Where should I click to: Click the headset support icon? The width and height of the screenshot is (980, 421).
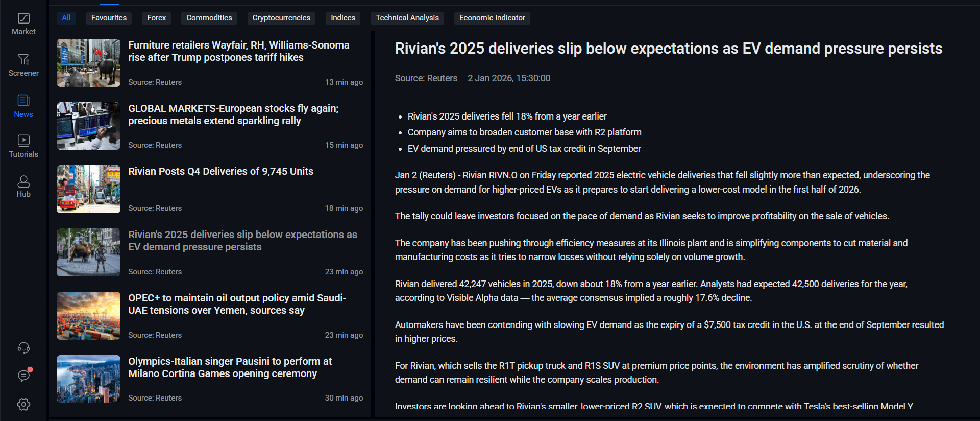point(23,348)
